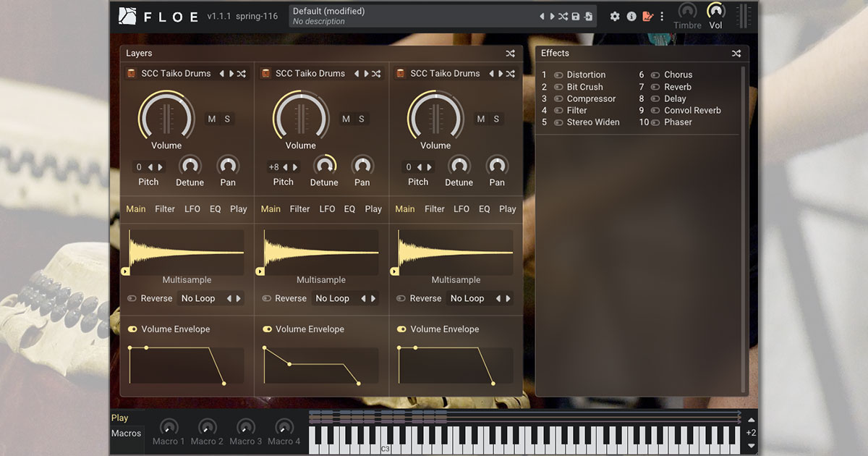Randomize all layers with shuffle icon
Image resolution: width=868 pixels, height=456 pixels.
click(x=510, y=54)
